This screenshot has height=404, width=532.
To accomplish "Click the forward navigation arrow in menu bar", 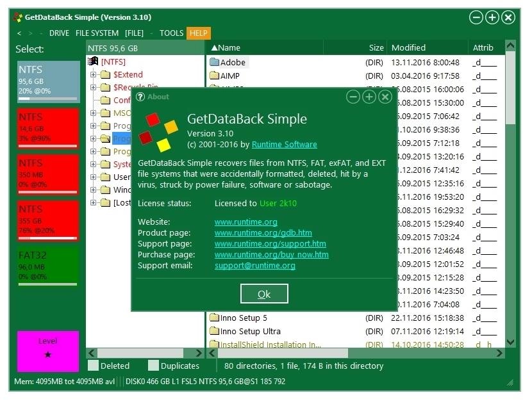I will point(31,33).
